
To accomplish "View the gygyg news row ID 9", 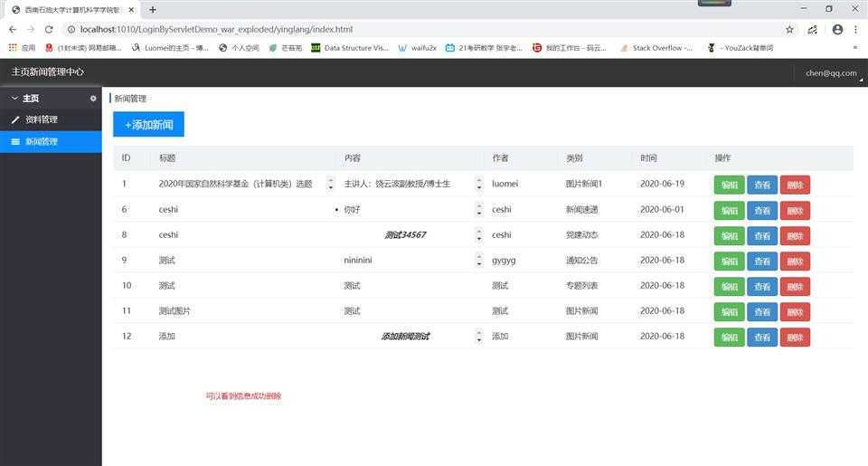I will pos(762,261).
